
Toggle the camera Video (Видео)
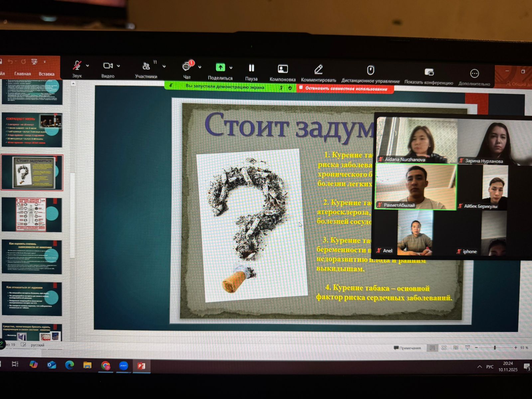click(108, 66)
